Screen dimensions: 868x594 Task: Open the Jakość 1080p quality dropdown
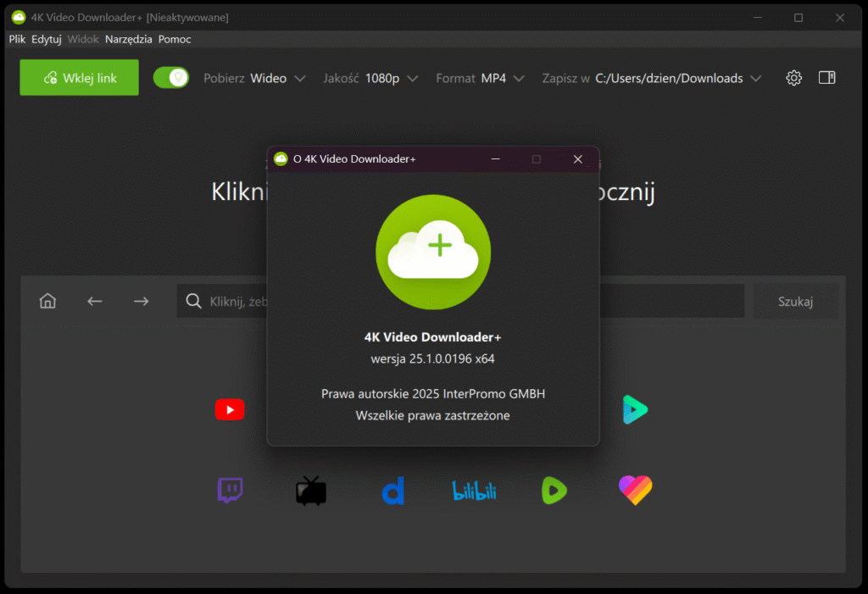(370, 78)
